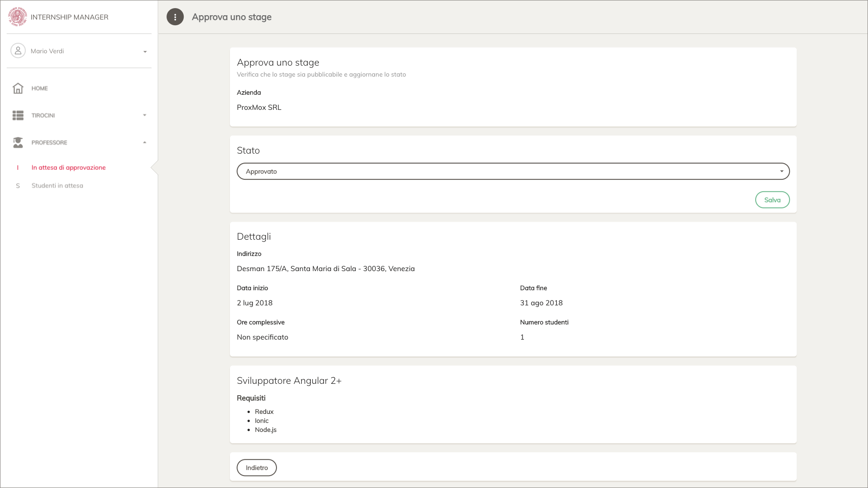Open the Stato dropdown showing Approvato

pos(513,171)
